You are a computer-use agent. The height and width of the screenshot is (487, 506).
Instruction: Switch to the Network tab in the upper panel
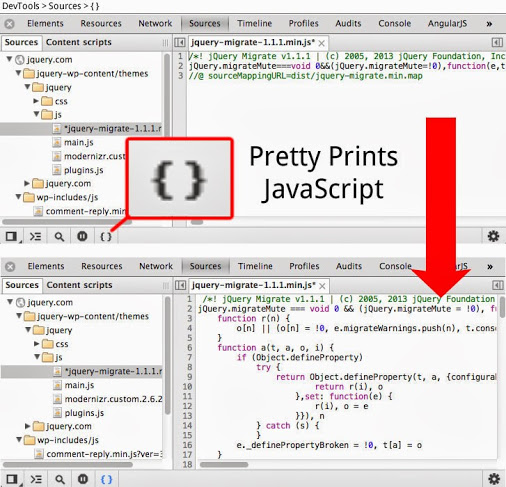[155, 23]
